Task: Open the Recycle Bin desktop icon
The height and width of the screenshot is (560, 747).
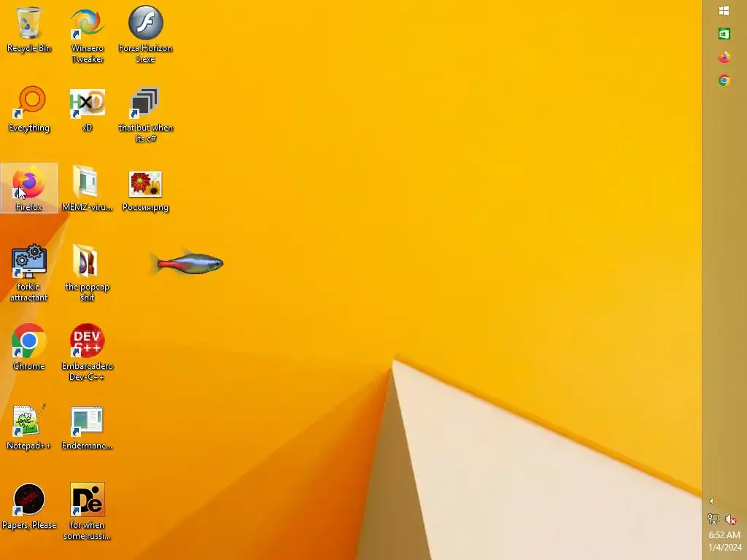Action: click(x=28, y=28)
